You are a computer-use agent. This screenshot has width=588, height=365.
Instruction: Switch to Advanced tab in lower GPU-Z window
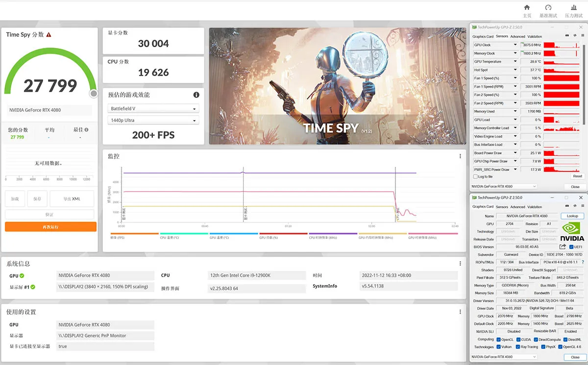[517, 207]
